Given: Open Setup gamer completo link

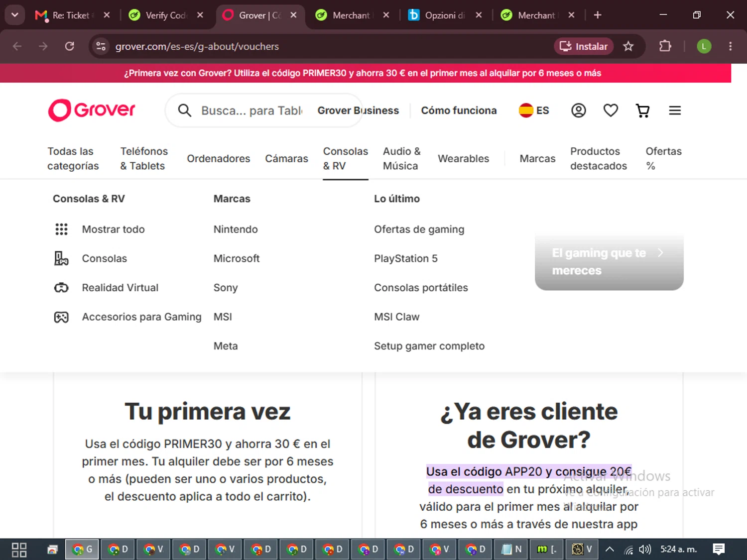Looking at the screenshot, I should click(x=429, y=346).
